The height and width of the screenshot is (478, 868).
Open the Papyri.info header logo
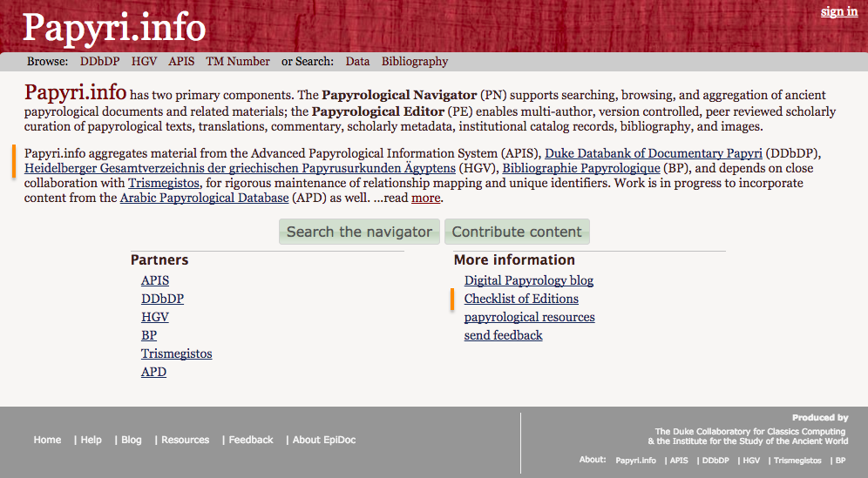tap(114, 28)
